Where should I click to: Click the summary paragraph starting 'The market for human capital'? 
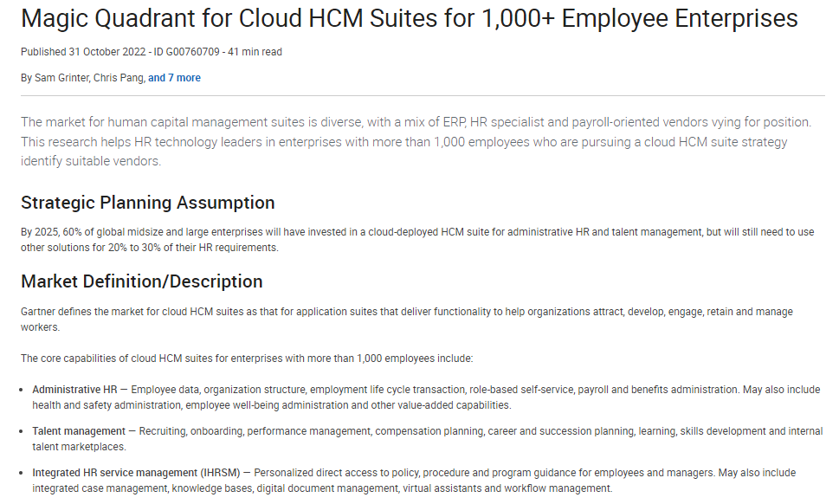coord(416,142)
